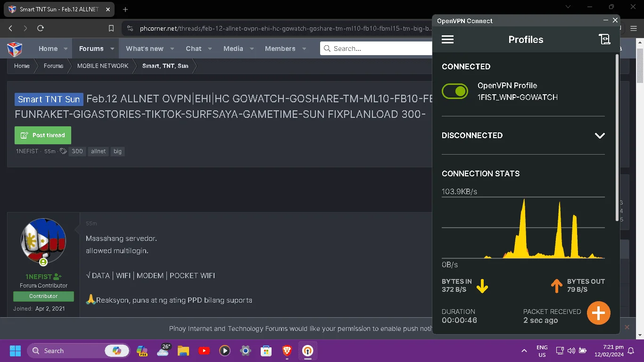Select the 300 tag
The height and width of the screenshot is (362, 644).
[77, 151]
